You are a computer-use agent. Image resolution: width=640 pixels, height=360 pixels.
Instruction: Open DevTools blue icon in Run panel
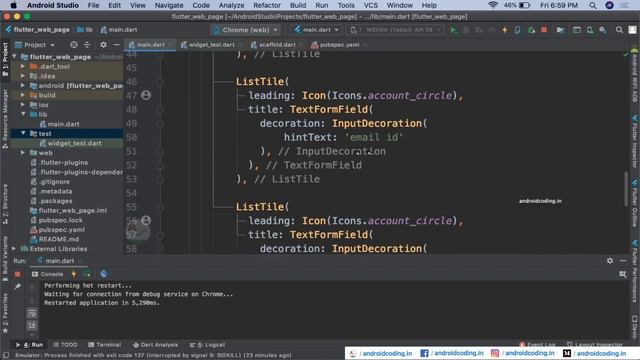pos(104,274)
